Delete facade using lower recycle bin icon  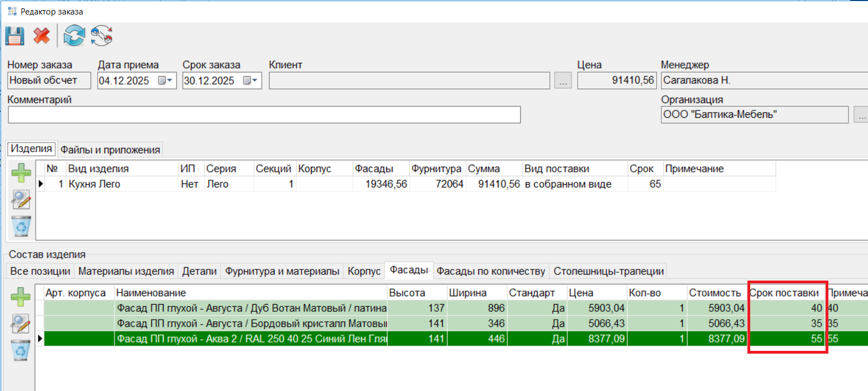22,350
